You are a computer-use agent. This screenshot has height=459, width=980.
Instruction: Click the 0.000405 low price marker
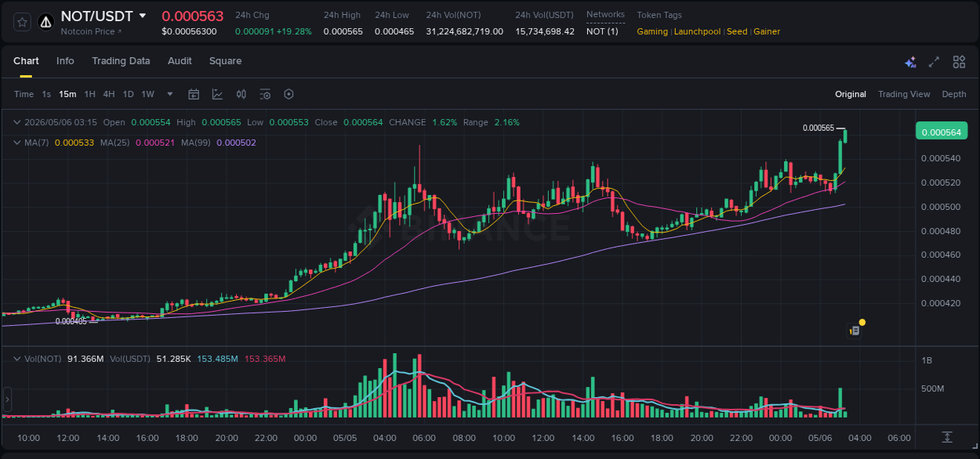[71, 321]
